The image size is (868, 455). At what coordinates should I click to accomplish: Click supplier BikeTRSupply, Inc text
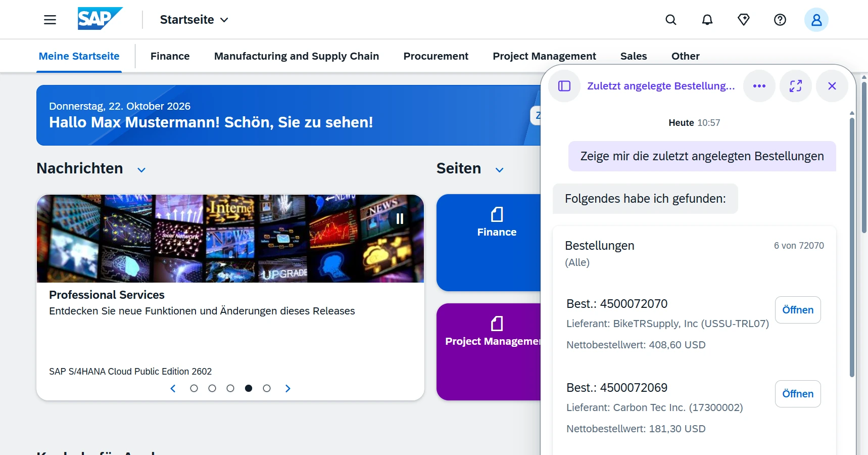[667, 324]
